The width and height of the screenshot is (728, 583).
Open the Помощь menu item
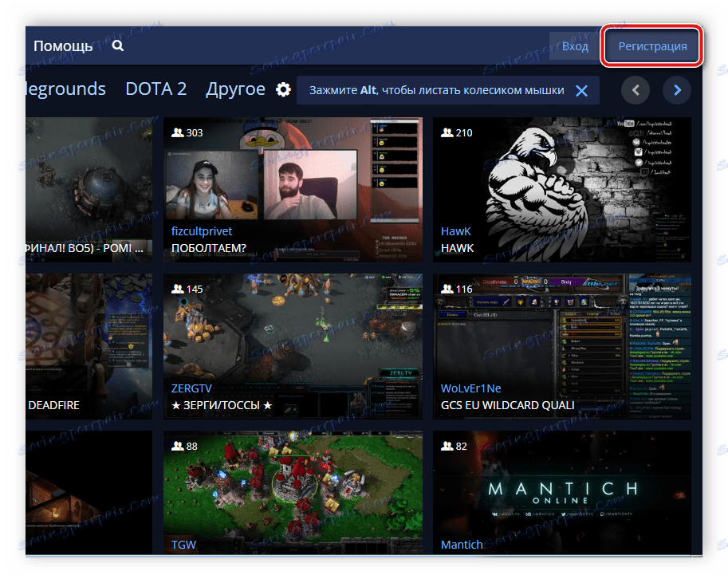point(63,46)
